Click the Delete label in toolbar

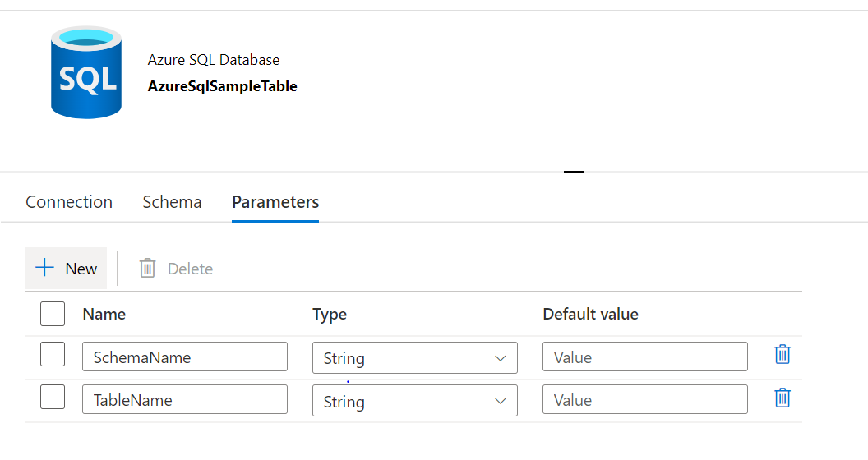(190, 269)
